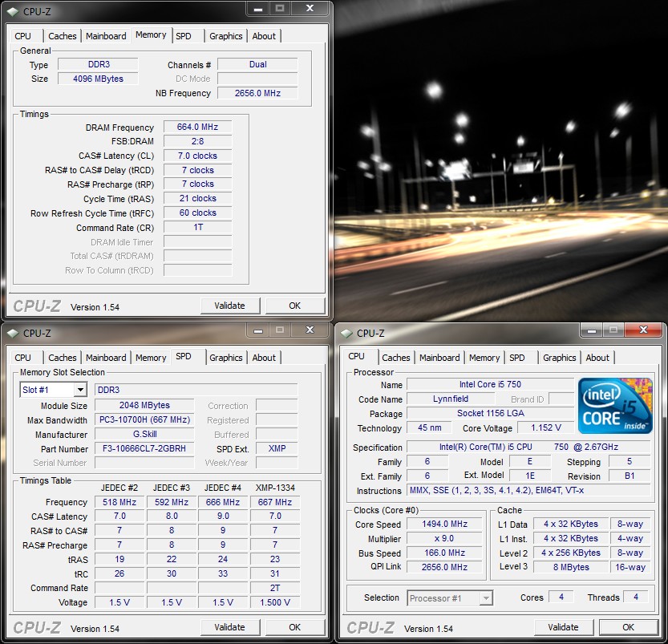Open the About tab in the Memory window

tap(264, 36)
